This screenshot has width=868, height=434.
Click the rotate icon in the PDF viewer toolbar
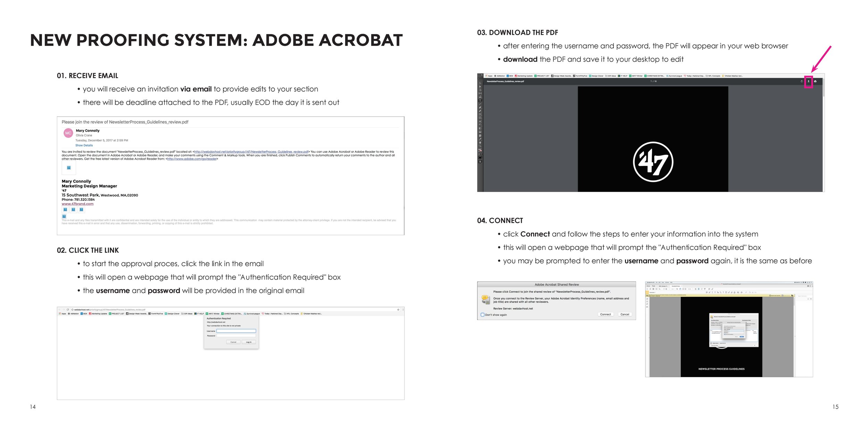pyautogui.click(x=802, y=81)
